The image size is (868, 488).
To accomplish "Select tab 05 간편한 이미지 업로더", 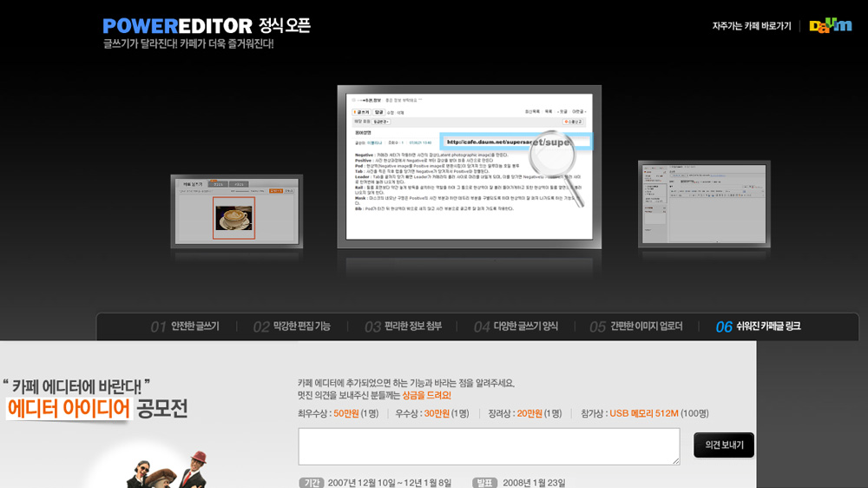I will tap(635, 326).
